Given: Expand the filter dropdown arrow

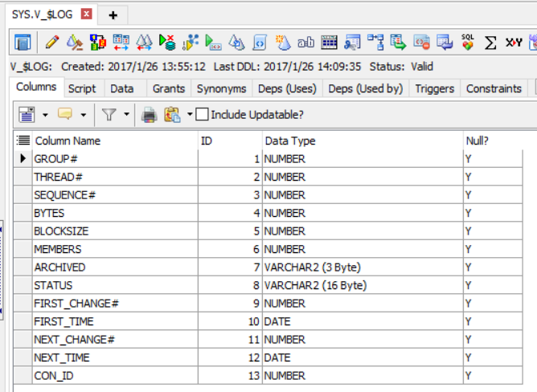Looking at the screenshot, I should (127, 114).
